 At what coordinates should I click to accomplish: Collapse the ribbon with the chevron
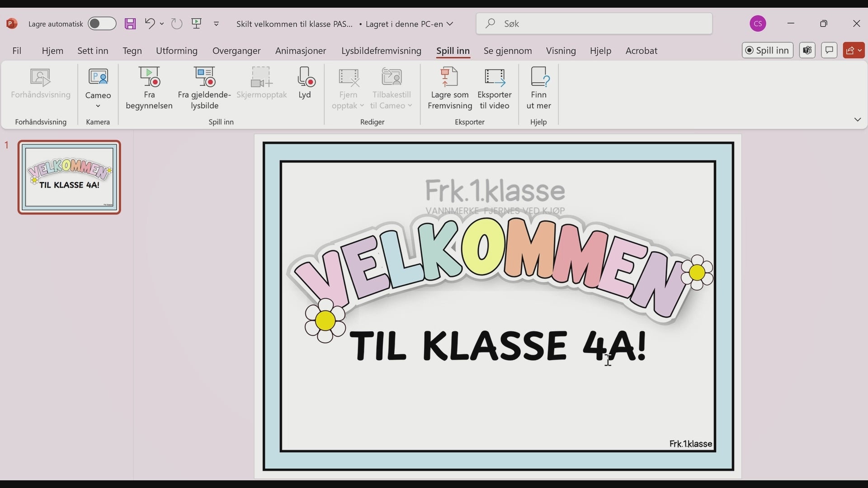click(857, 120)
